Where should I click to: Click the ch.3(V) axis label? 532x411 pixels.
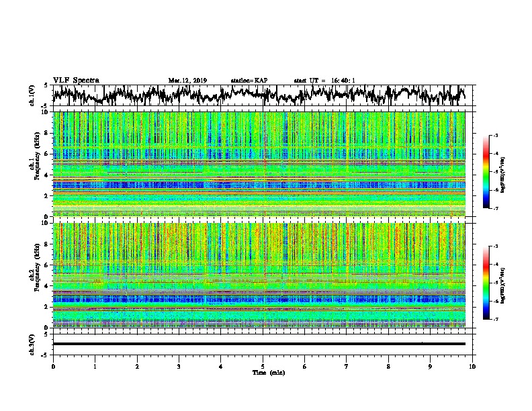click(32, 345)
